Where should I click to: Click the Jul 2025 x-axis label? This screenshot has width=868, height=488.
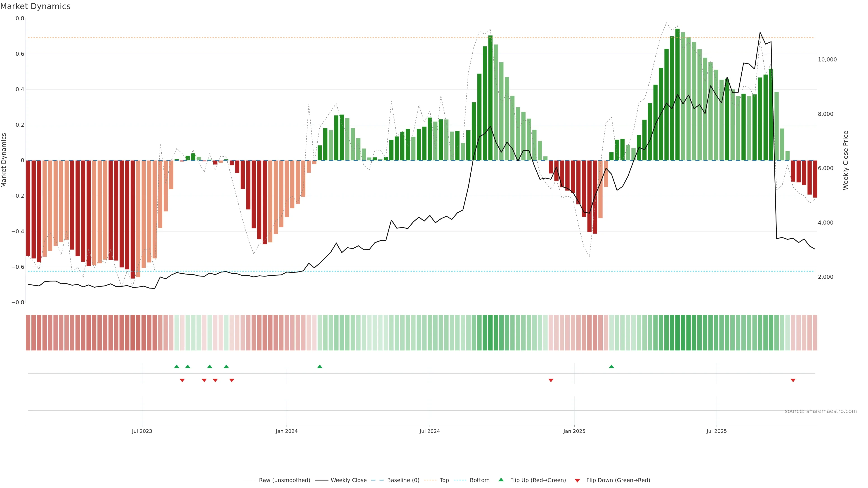[x=716, y=431]
